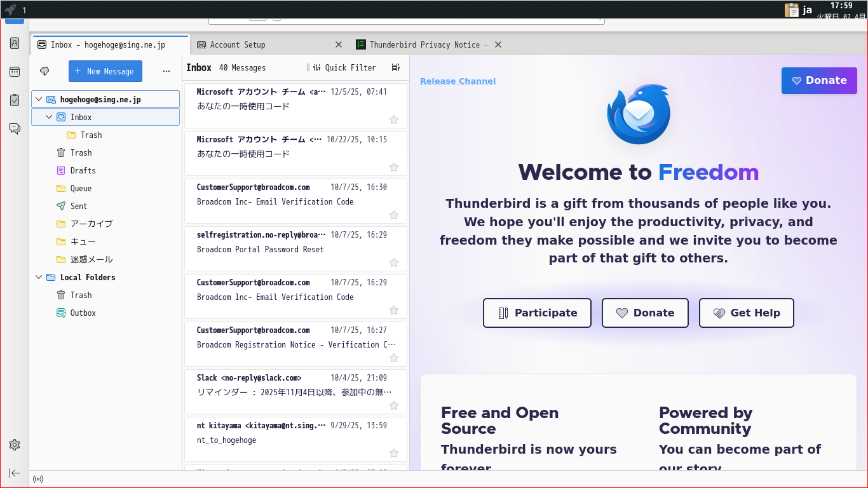Star the Microsoft message dated 12/5/25
Screen dimensions: 868x488
tap(394, 119)
